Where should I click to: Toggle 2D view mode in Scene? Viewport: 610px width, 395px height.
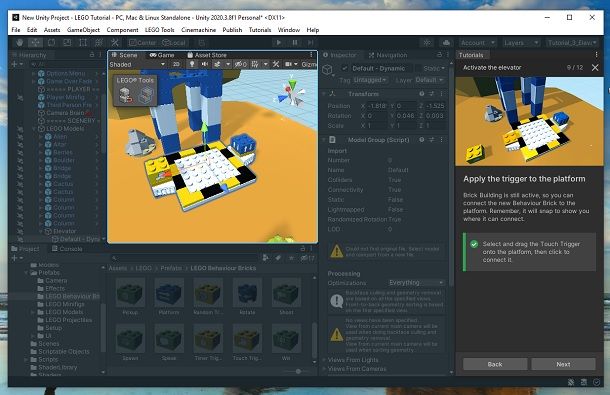click(x=176, y=64)
